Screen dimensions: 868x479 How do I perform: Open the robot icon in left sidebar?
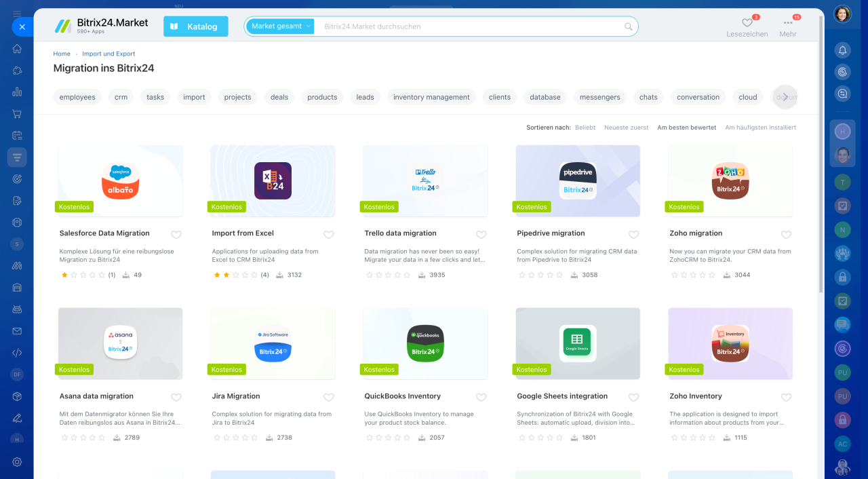[x=17, y=309]
